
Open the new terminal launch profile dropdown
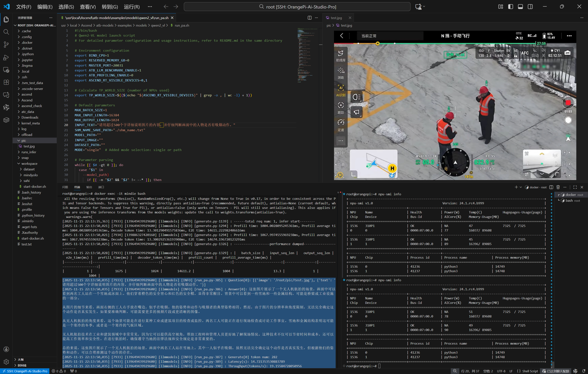[521, 187]
